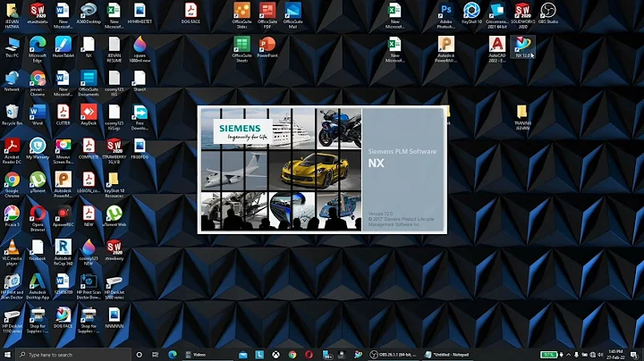Open Xbox app from the taskbar

pyautogui.click(x=276, y=355)
